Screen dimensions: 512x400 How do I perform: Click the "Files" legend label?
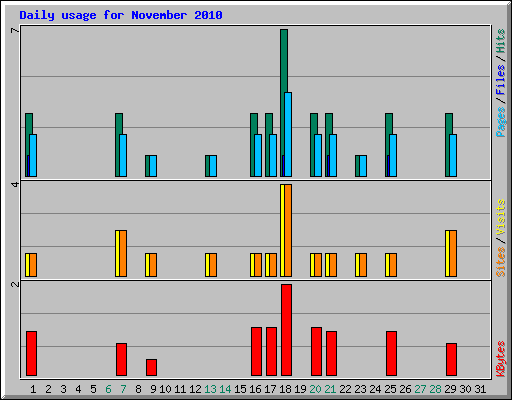(500, 80)
